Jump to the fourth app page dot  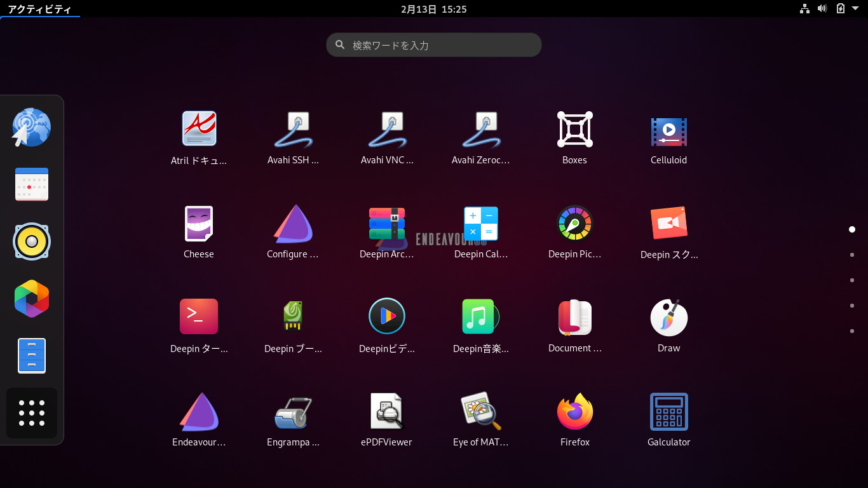(852, 306)
